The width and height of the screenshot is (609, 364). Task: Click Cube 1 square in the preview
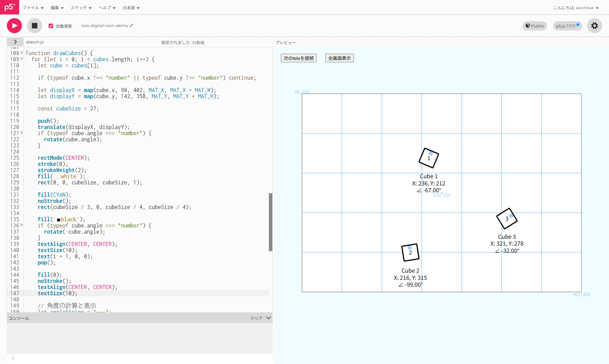[x=429, y=158]
